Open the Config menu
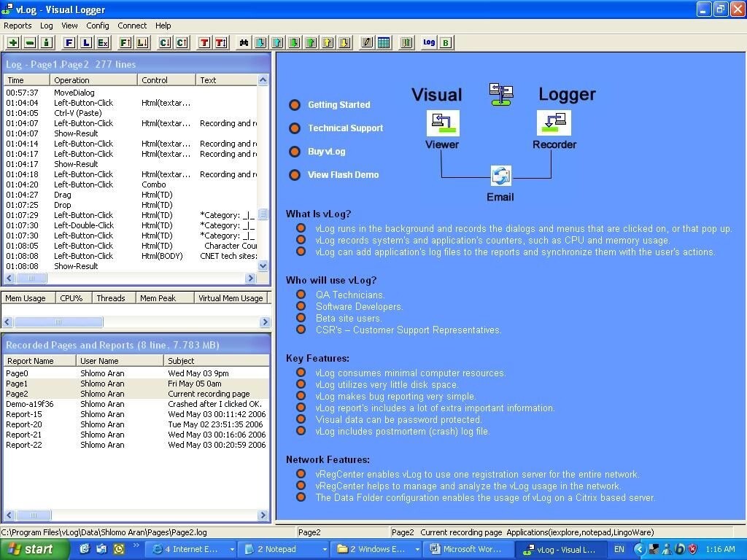The width and height of the screenshot is (747, 560). tap(98, 26)
